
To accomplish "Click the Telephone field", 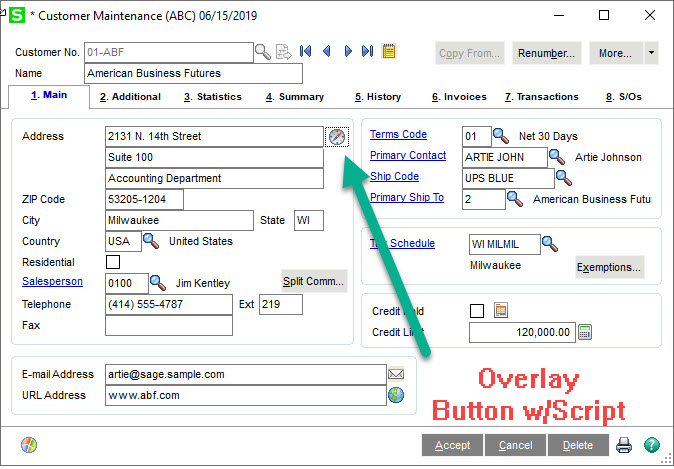I will pyautogui.click(x=169, y=304).
